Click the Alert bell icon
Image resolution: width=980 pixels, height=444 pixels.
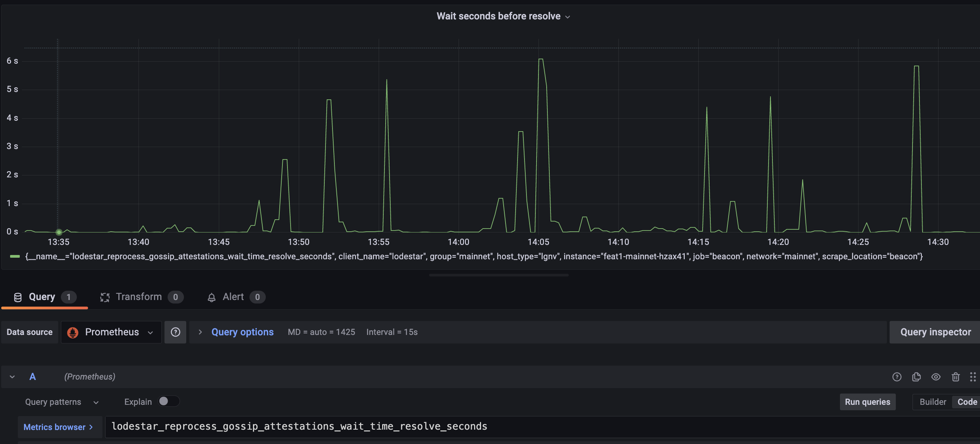[211, 297]
